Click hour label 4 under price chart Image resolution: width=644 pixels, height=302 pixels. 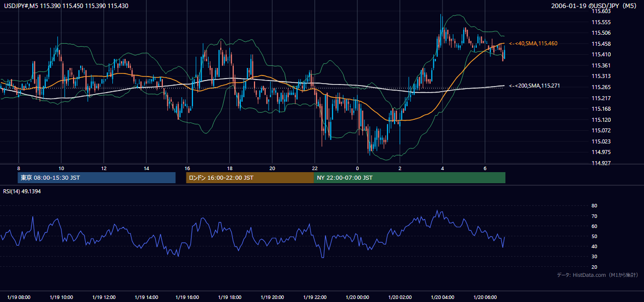click(x=442, y=168)
